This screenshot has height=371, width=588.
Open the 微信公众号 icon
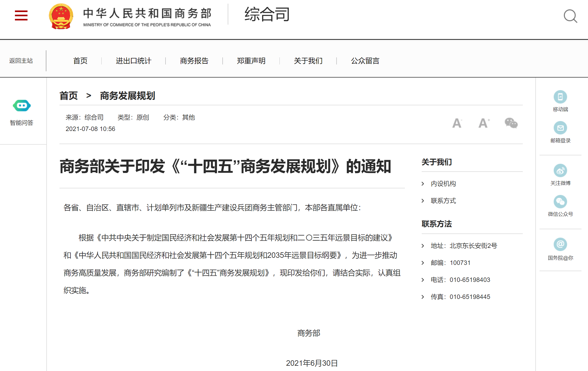point(560,201)
